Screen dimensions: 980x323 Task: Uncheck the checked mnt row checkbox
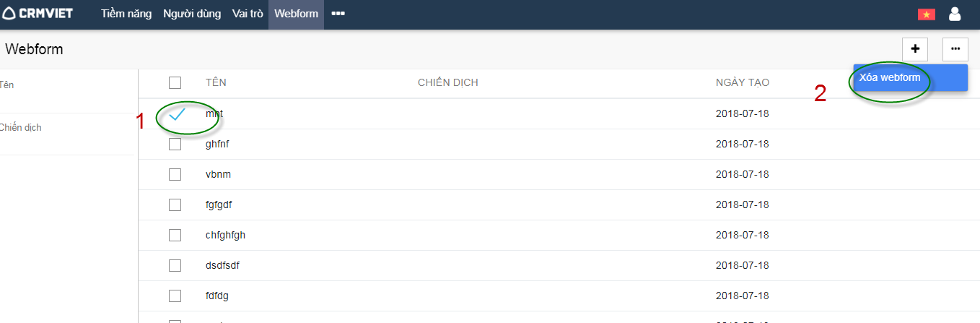click(177, 114)
